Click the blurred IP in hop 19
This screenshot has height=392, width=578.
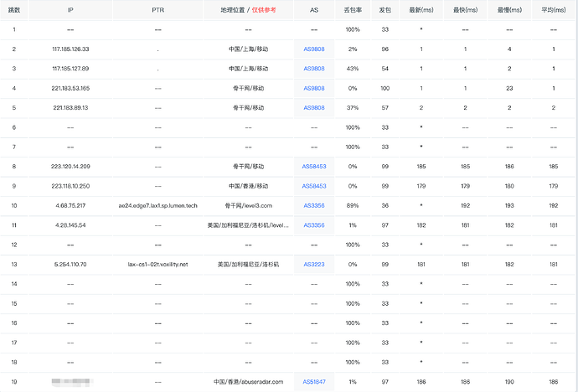[70, 382]
